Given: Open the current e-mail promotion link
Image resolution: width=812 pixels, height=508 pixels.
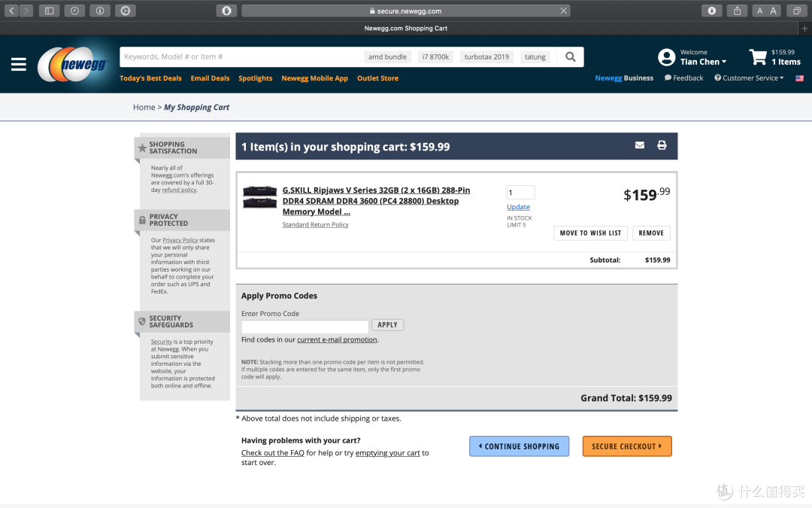Looking at the screenshot, I should (337, 339).
